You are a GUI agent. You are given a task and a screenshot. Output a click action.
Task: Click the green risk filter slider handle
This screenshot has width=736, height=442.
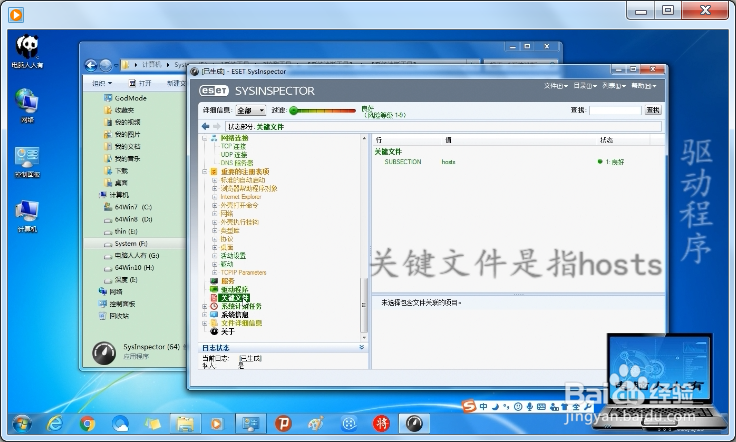(x=294, y=111)
